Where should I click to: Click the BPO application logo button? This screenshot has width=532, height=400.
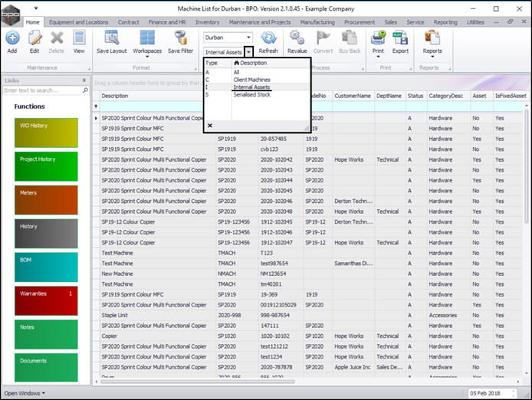(x=11, y=15)
